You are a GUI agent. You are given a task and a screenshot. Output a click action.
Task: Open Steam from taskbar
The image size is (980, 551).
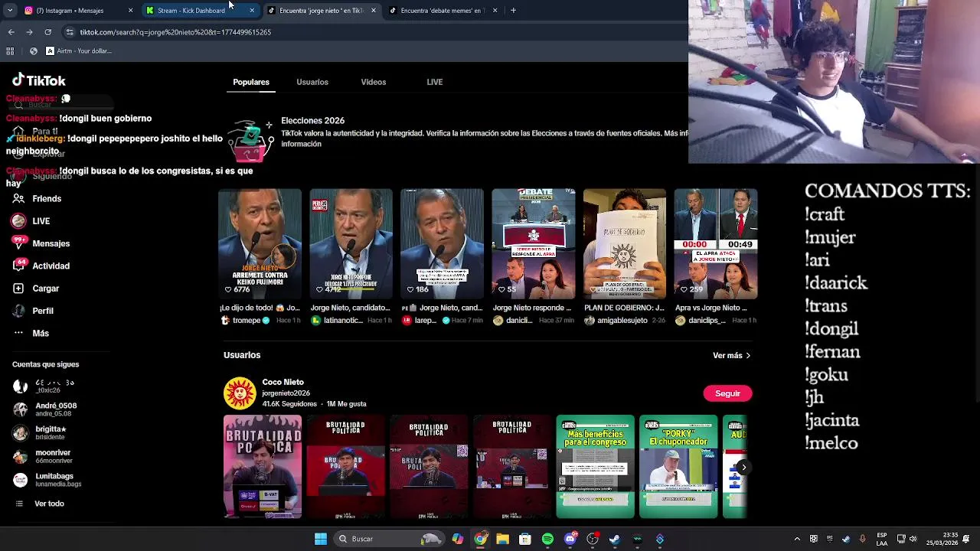click(615, 539)
